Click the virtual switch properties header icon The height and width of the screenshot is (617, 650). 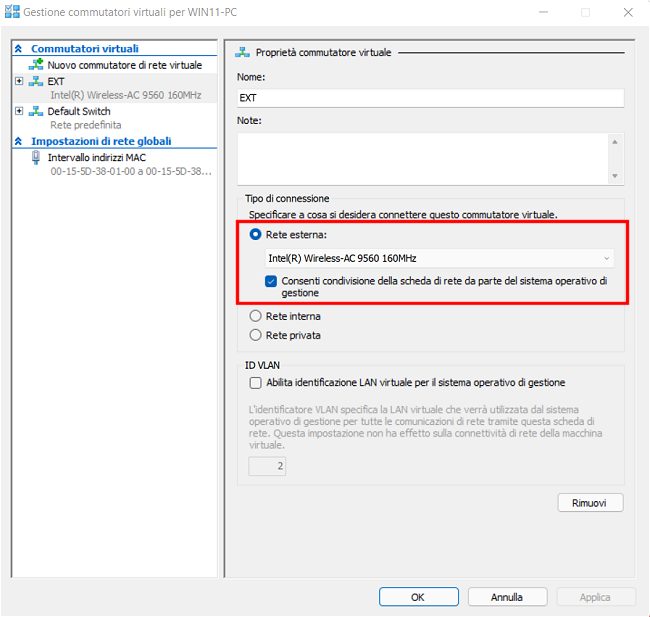[x=243, y=52]
